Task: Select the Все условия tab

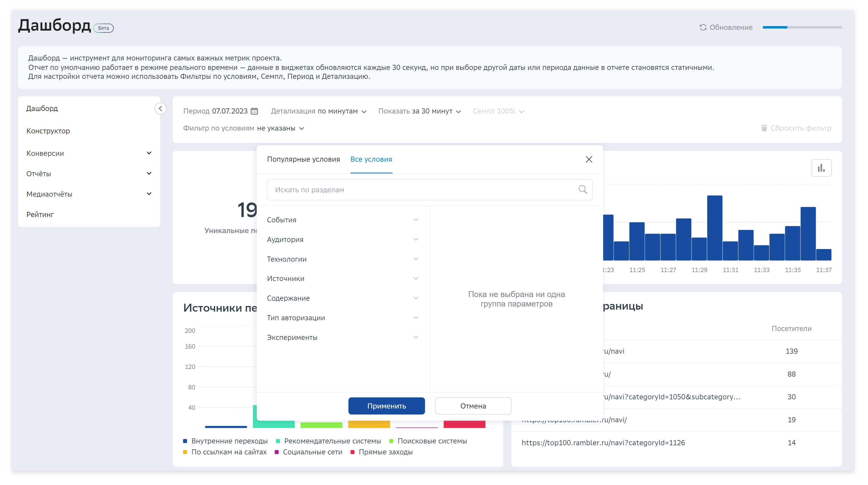Action: [x=371, y=159]
